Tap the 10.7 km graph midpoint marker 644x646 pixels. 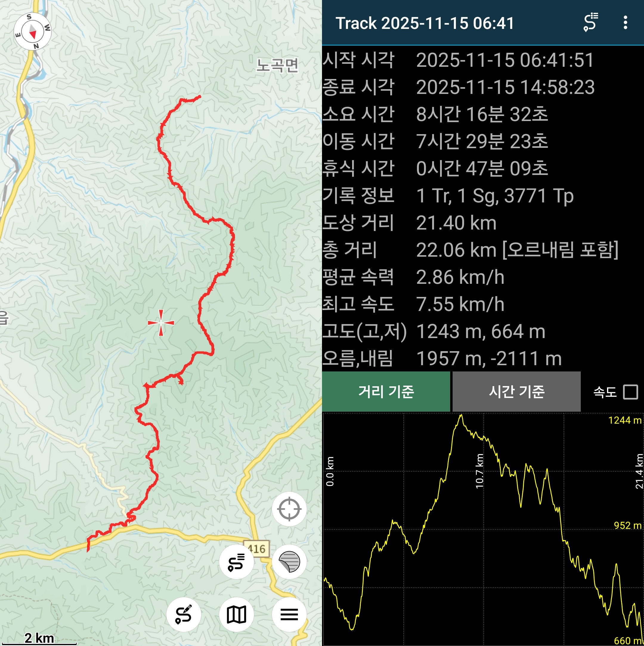point(479,471)
